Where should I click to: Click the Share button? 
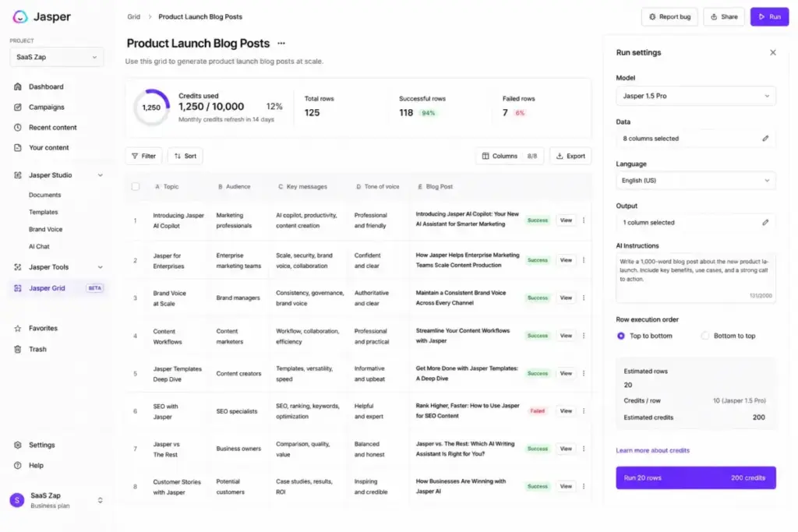tap(724, 17)
